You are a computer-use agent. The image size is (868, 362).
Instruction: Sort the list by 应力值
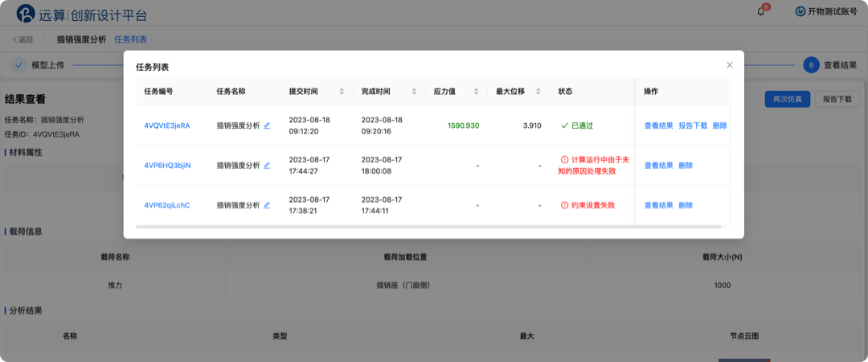476,92
